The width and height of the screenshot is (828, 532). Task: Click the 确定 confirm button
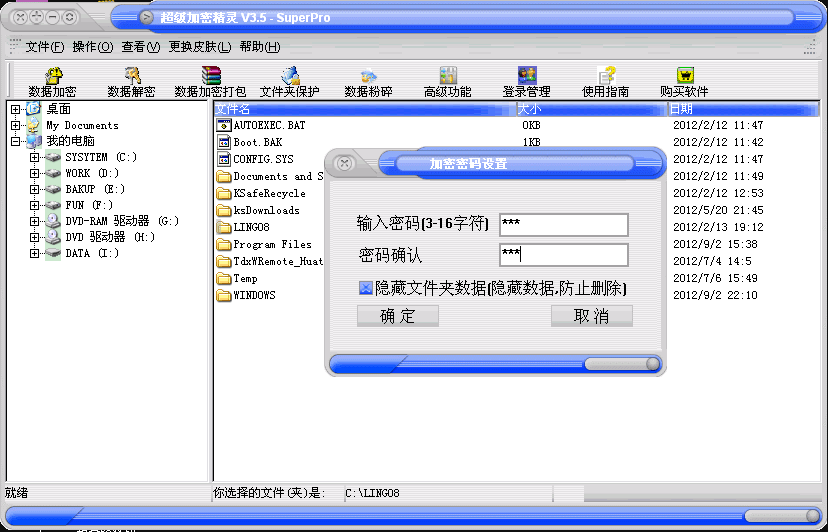point(398,316)
